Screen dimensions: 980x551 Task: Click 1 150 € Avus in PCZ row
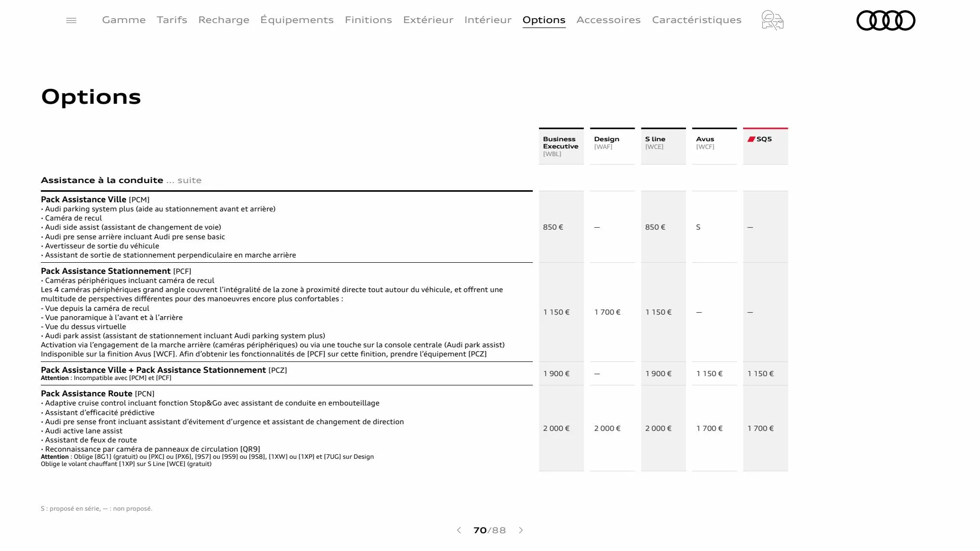[x=710, y=374]
